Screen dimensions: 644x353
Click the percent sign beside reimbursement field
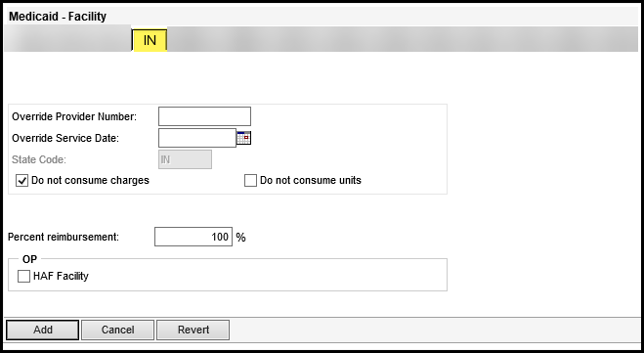(x=241, y=237)
